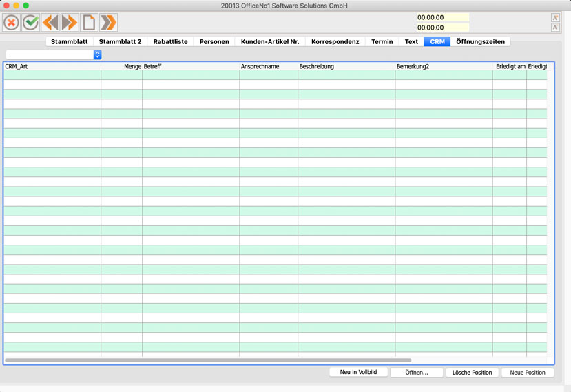
Task: Close the window with the red button
Action: coord(6,6)
